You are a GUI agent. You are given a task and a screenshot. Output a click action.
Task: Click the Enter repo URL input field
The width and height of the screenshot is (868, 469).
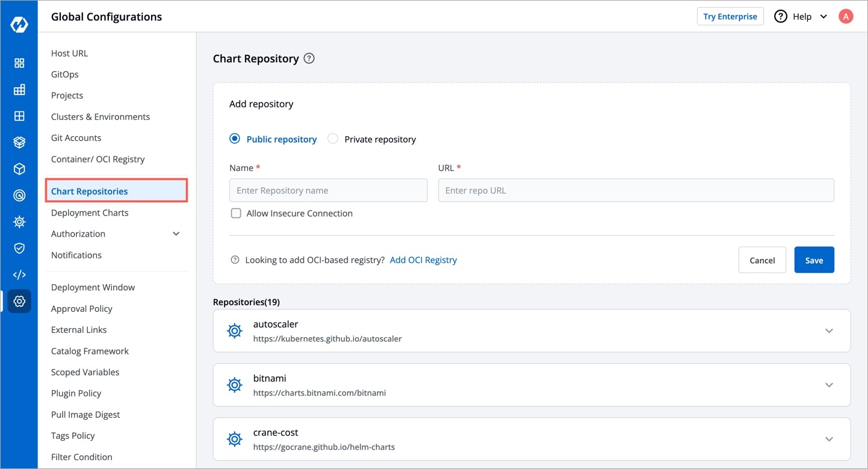tap(636, 190)
